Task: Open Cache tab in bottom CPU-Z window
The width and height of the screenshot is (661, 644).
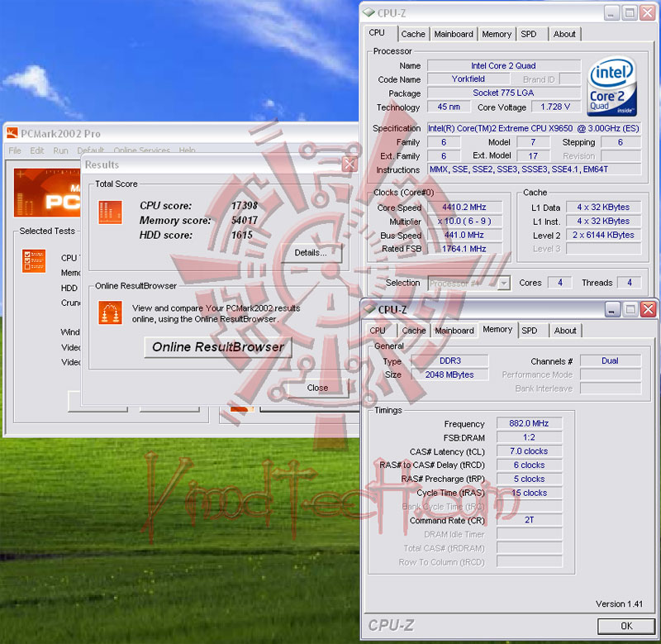Action: 414,331
